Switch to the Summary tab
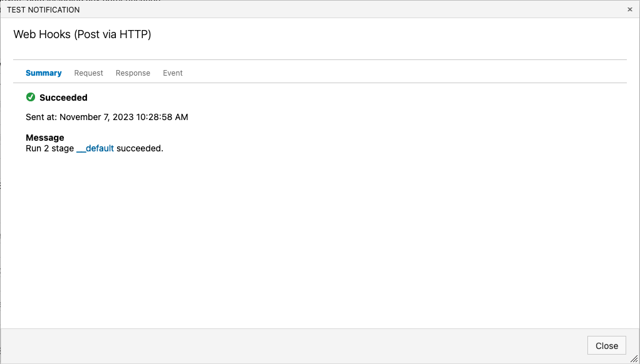This screenshot has width=640, height=364. 44,73
